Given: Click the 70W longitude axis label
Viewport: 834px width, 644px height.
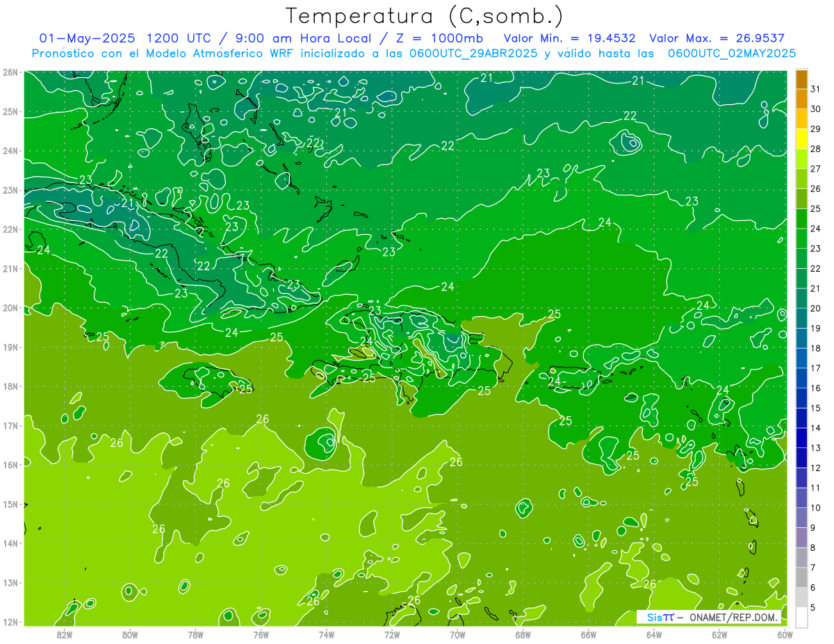Looking at the screenshot, I should pos(457,634).
